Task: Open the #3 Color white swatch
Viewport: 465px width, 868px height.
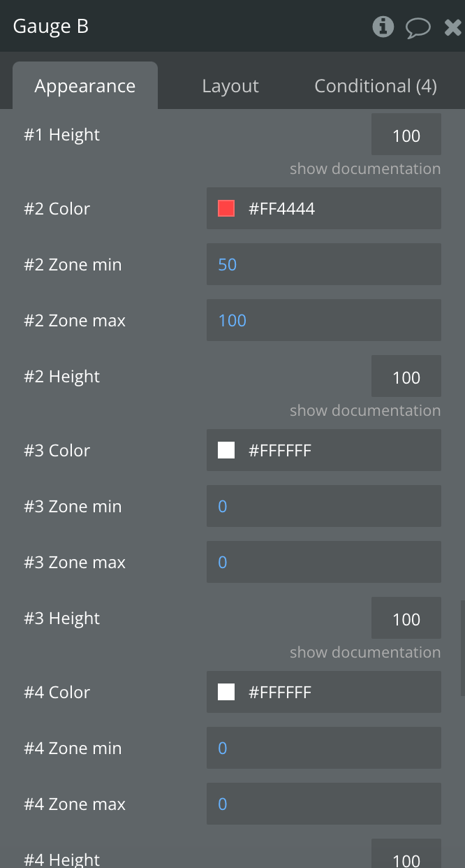Action: (226, 450)
